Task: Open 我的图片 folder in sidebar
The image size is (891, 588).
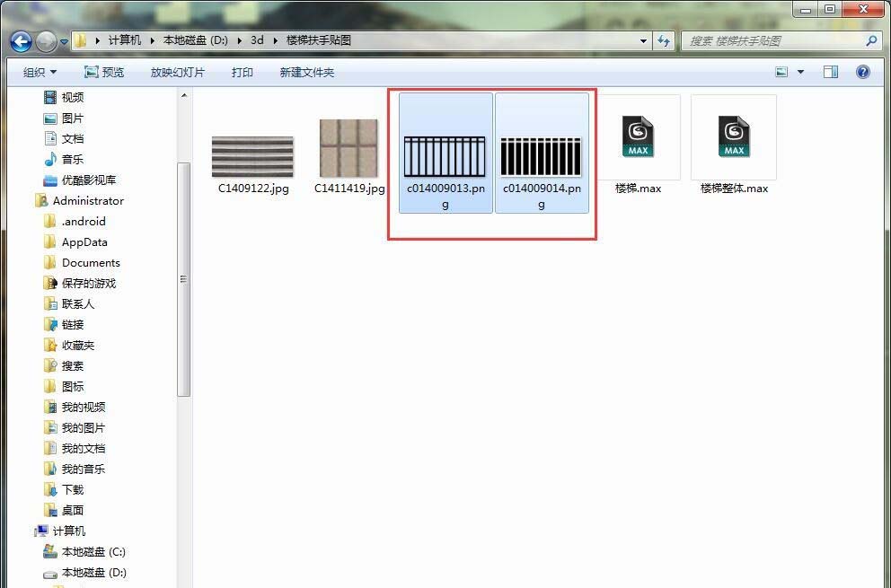Action: coord(75,428)
